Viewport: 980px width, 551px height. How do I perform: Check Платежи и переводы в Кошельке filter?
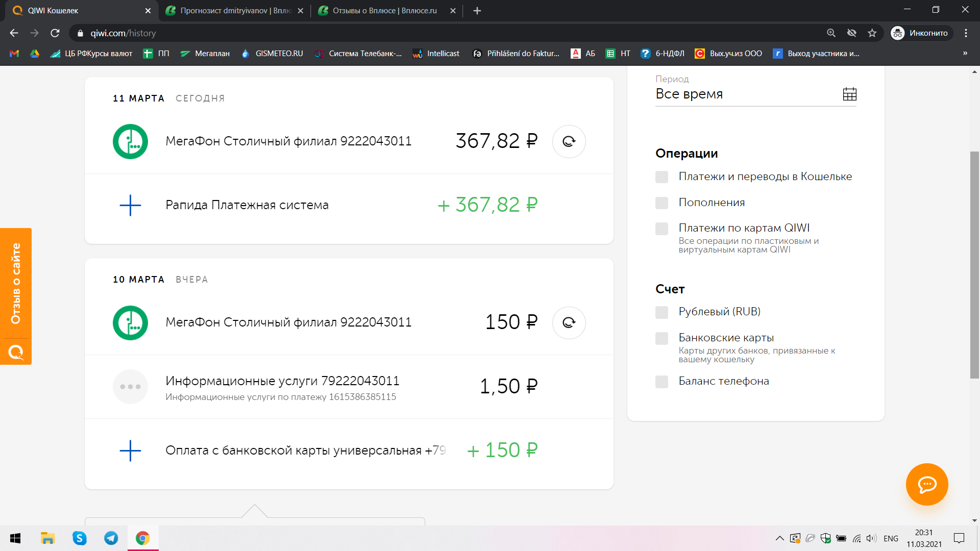661,177
